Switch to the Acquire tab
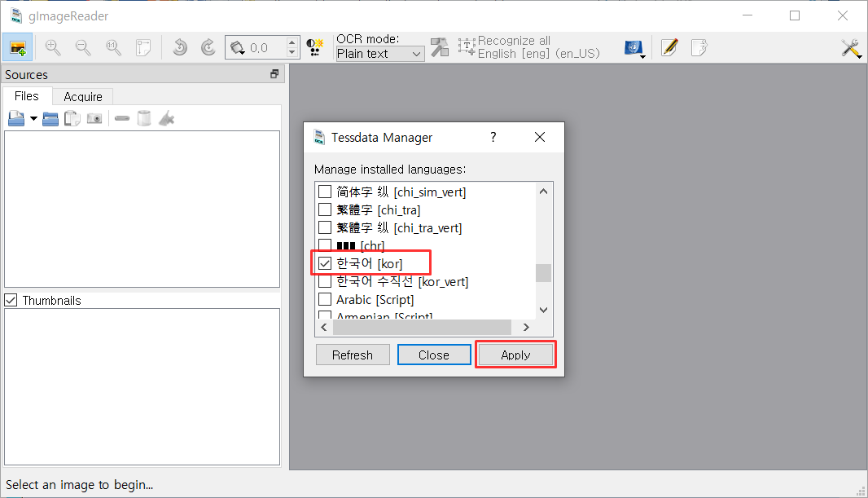 83,97
